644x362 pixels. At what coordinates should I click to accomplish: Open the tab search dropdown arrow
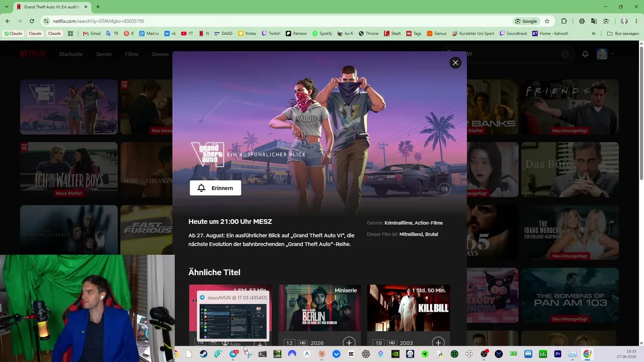(6, 7)
